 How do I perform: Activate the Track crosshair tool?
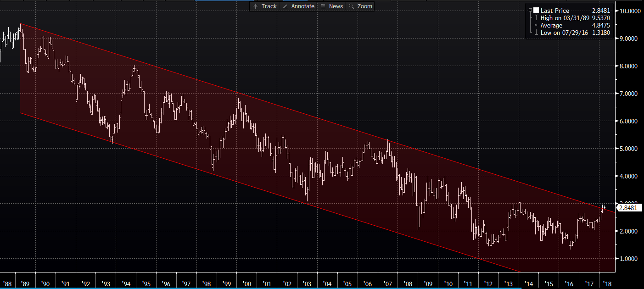coord(265,6)
